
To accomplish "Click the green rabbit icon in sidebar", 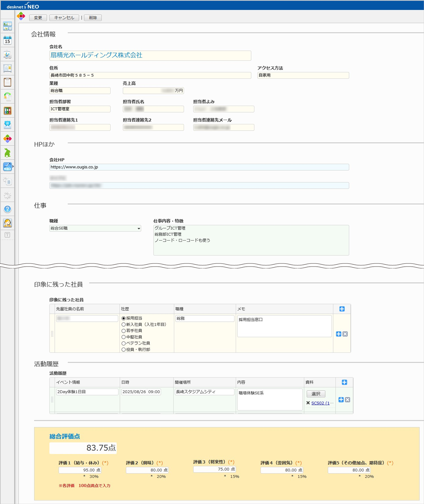I will pyautogui.click(x=7, y=153).
